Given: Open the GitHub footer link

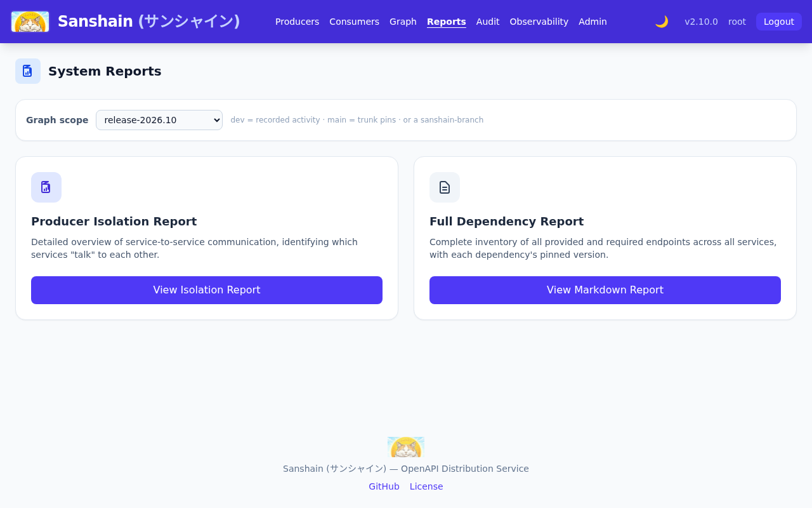Looking at the screenshot, I should (384, 486).
